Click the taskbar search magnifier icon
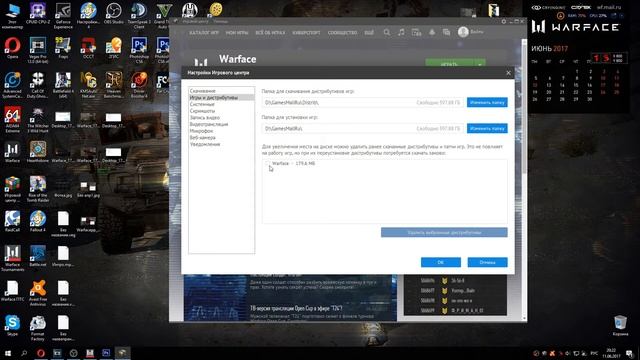 tap(24, 353)
